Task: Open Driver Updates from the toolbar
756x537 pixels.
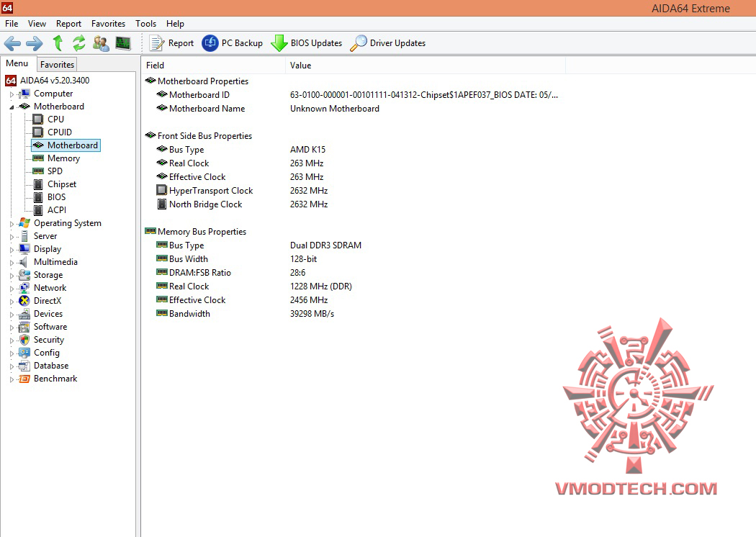Action: pyautogui.click(x=388, y=43)
